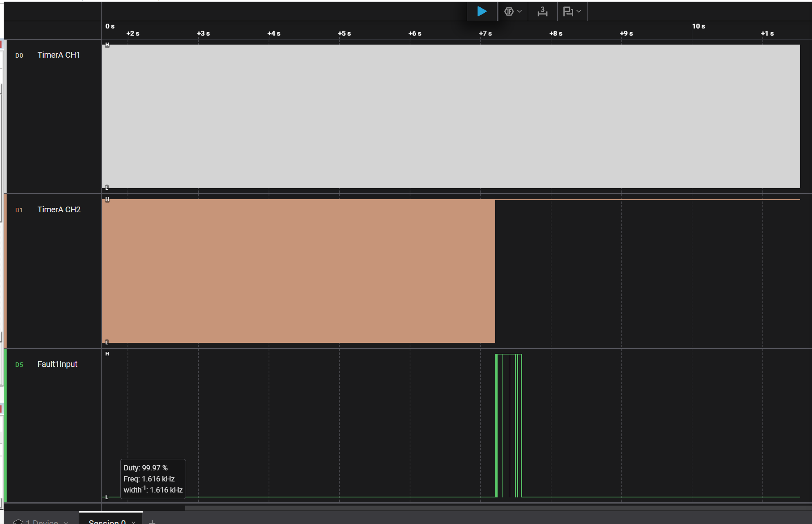Close the Session 0 tab
The height and width of the screenshot is (524, 812).
click(134, 522)
